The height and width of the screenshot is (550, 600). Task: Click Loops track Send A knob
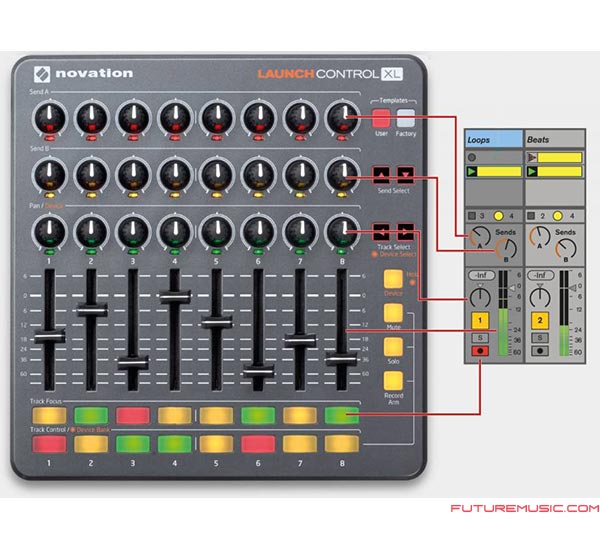[479, 236]
